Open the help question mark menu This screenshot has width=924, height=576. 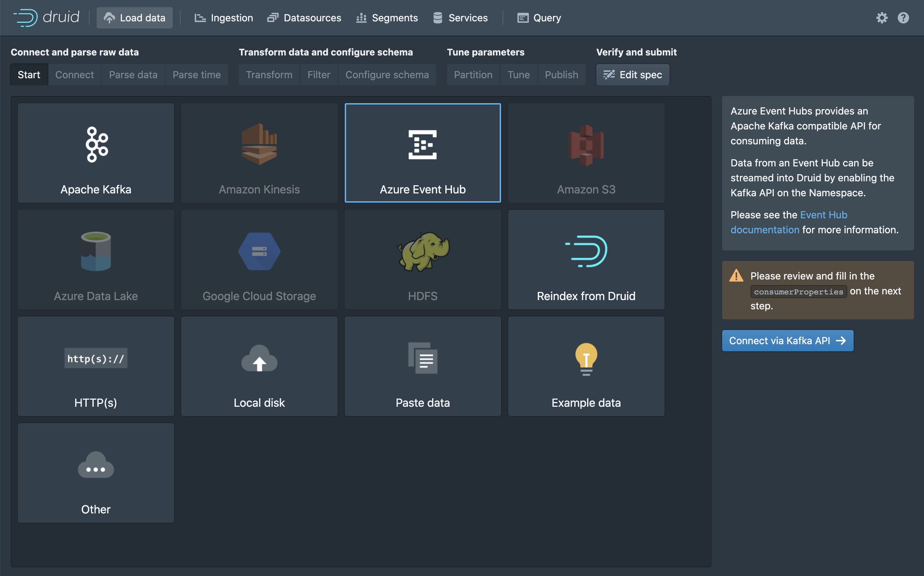pyautogui.click(x=903, y=18)
